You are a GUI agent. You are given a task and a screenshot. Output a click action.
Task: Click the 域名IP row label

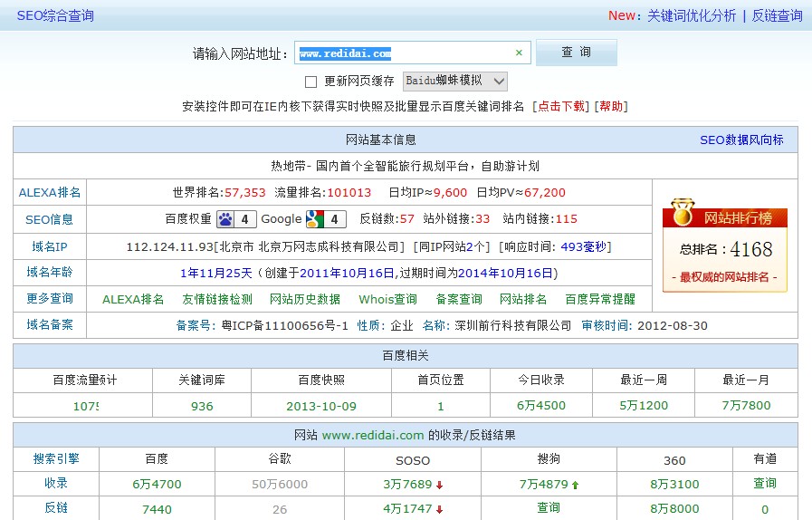(50, 246)
